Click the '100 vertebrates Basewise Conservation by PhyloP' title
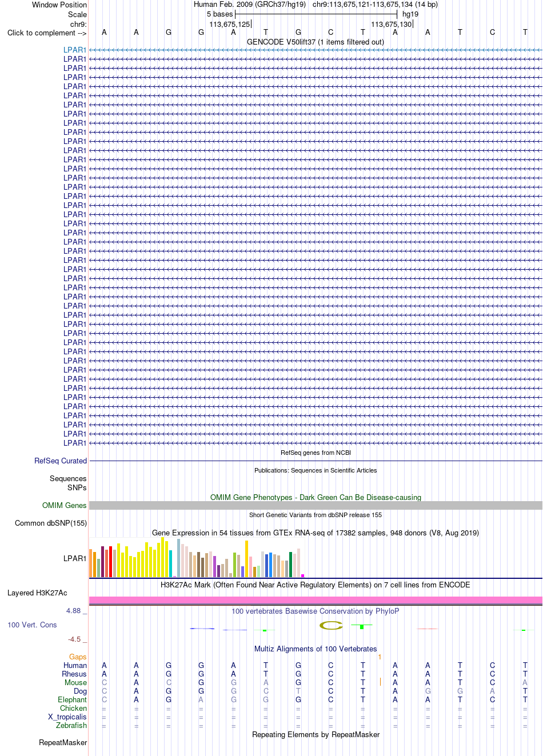The image size is (543, 756). click(x=316, y=611)
